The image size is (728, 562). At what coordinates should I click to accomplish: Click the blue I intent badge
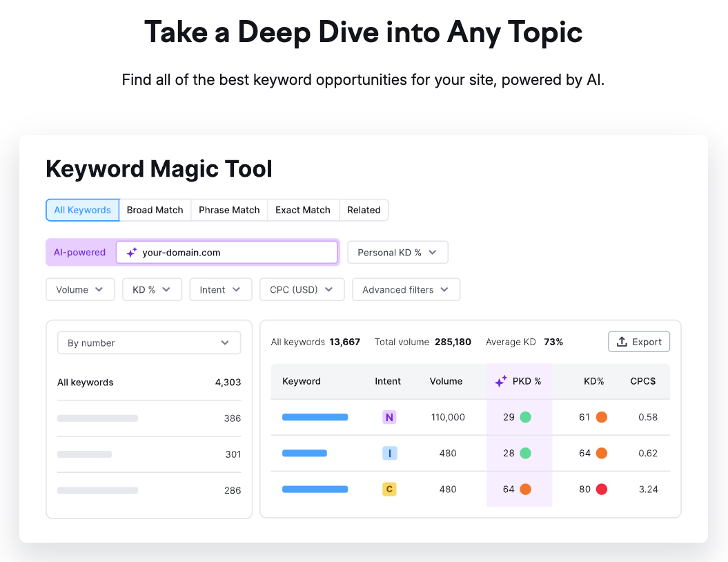(389, 454)
